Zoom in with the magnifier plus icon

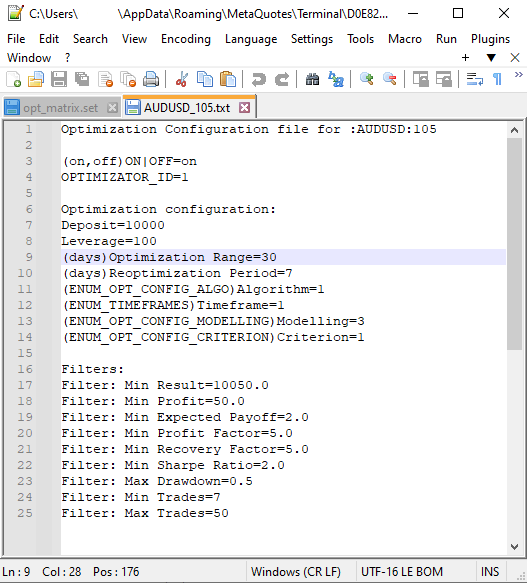(366, 79)
